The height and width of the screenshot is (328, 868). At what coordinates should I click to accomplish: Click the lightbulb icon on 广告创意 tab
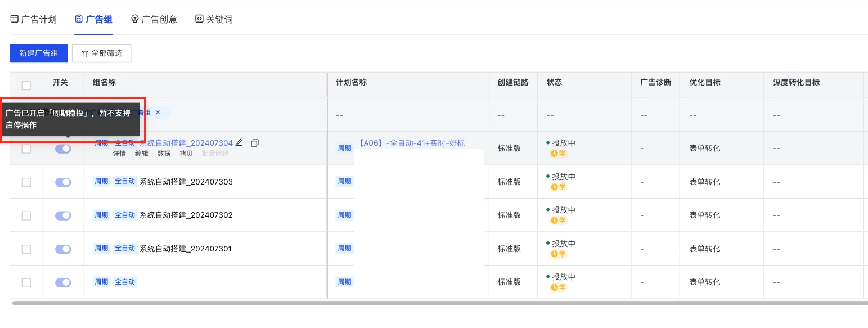pos(134,19)
